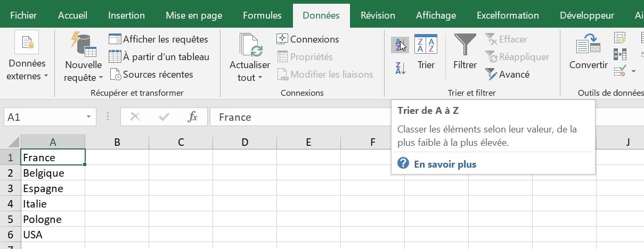The width and height of the screenshot is (644, 249).
Task: Click the Sort A to Z icon
Action: 400,45
